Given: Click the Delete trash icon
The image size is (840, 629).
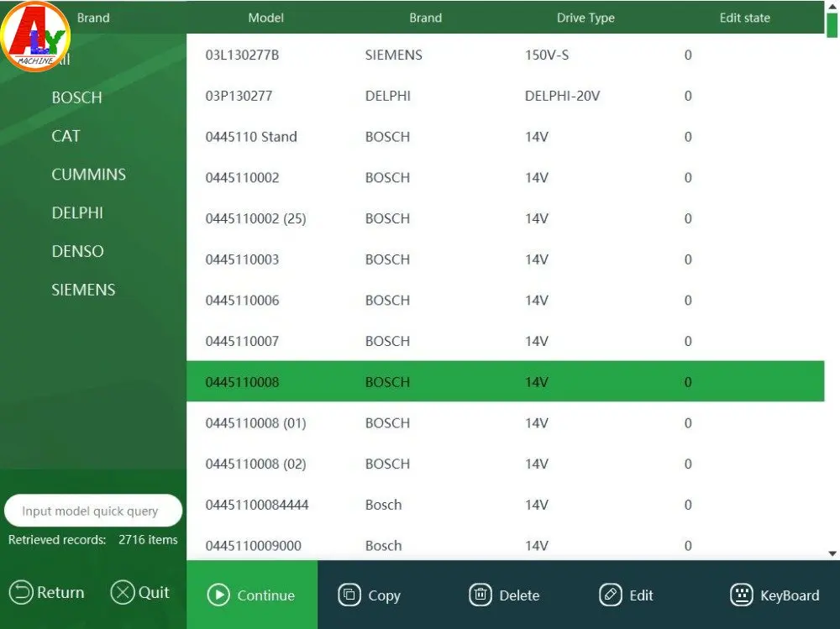Looking at the screenshot, I should click(x=480, y=595).
